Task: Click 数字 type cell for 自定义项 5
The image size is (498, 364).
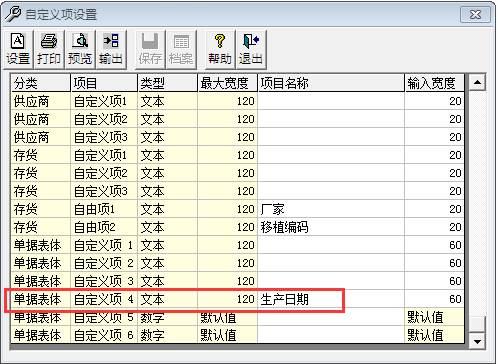Action: tap(168, 317)
